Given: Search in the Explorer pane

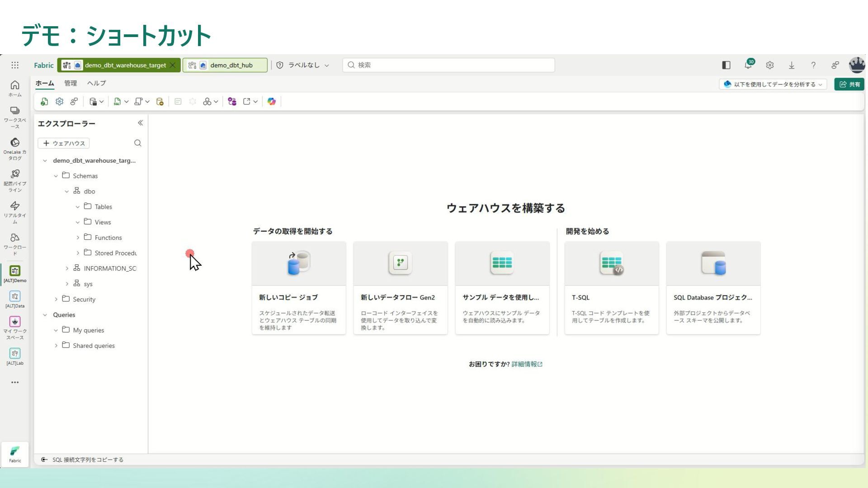Looking at the screenshot, I should [x=138, y=143].
